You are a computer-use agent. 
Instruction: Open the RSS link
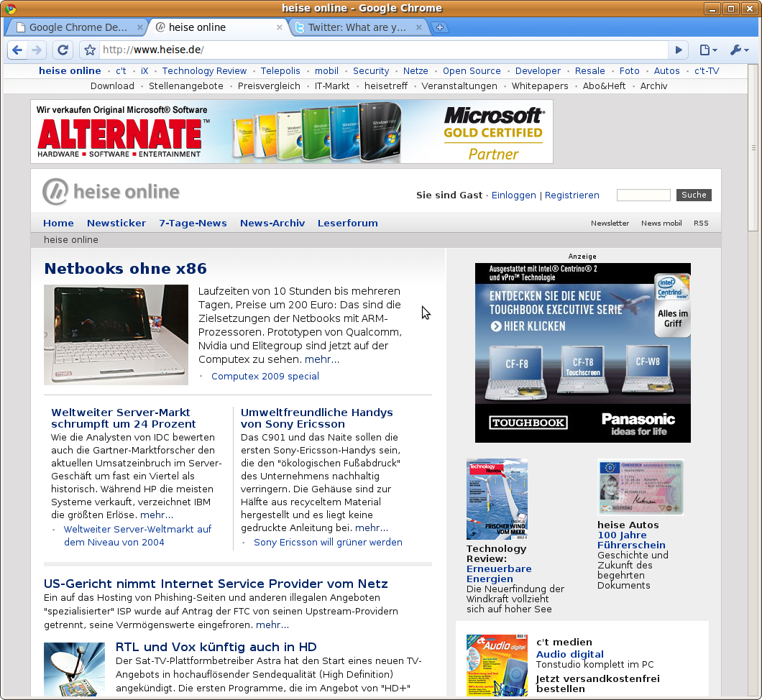tap(701, 223)
